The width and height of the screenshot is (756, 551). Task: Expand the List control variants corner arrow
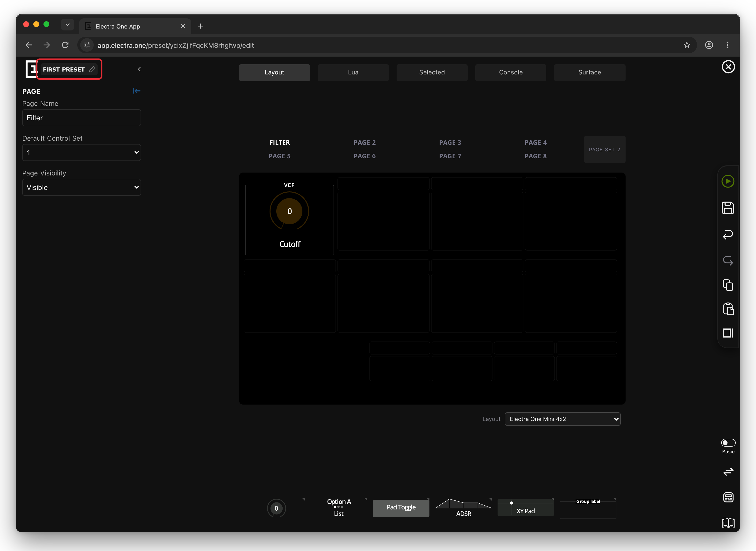tap(366, 499)
